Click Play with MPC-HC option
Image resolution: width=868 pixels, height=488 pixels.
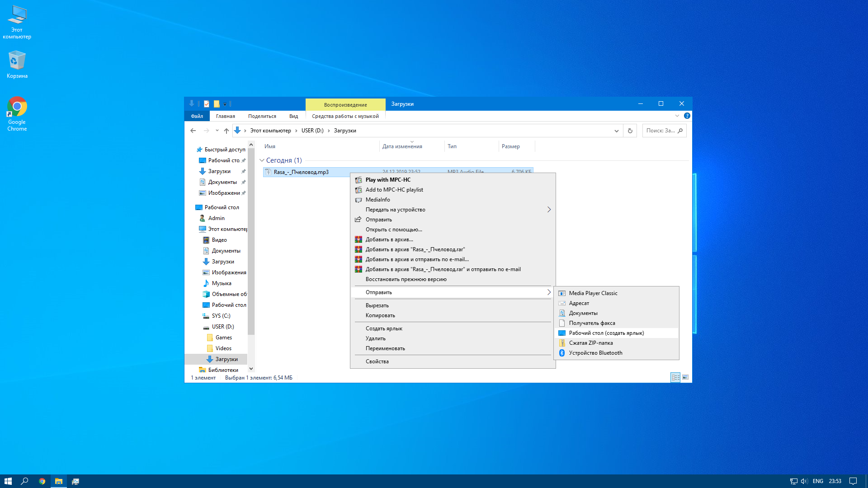tap(387, 179)
